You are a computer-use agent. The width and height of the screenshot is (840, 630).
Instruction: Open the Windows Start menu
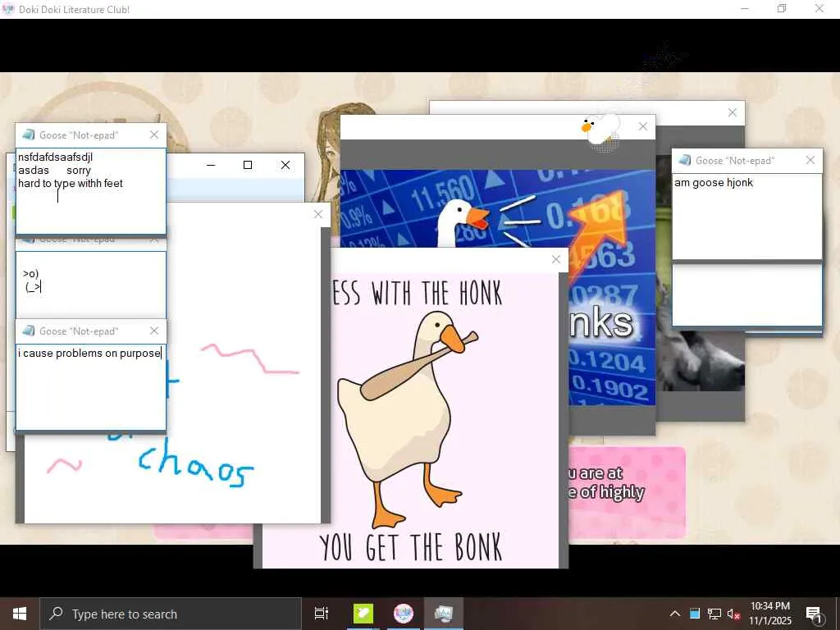[x=20, y=614]
